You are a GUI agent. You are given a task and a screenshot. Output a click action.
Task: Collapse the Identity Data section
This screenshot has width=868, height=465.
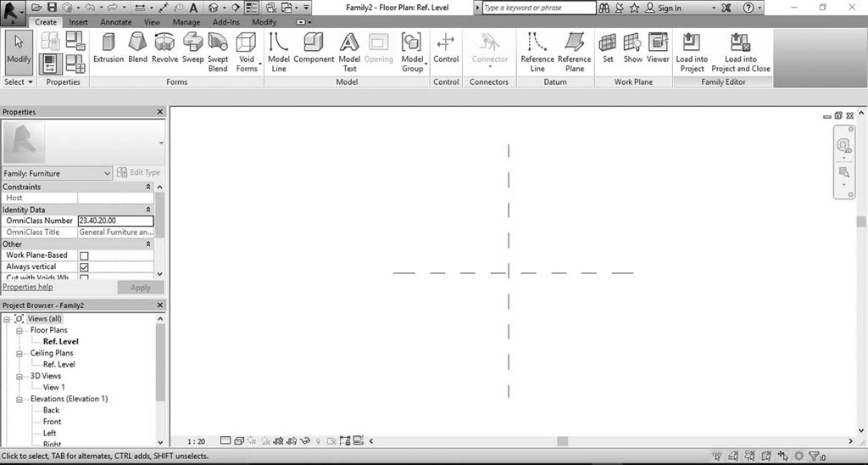[148, 210]
